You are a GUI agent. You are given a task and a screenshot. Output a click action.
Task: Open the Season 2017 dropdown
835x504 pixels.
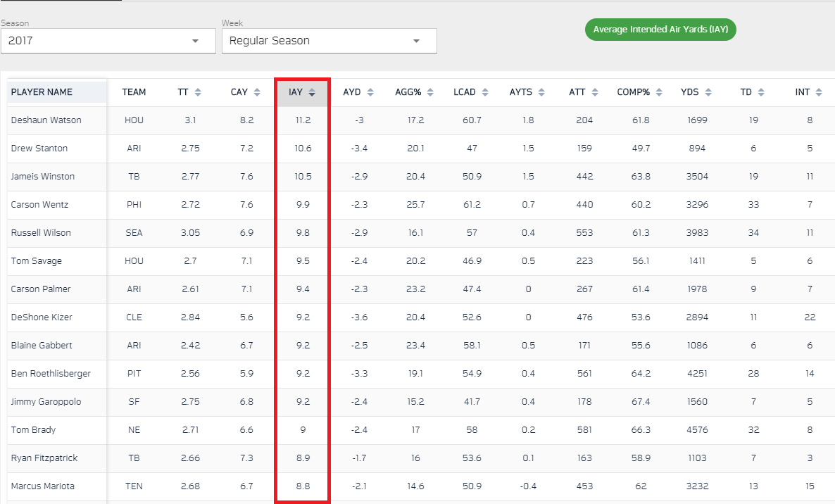click(x=108, y=41)
